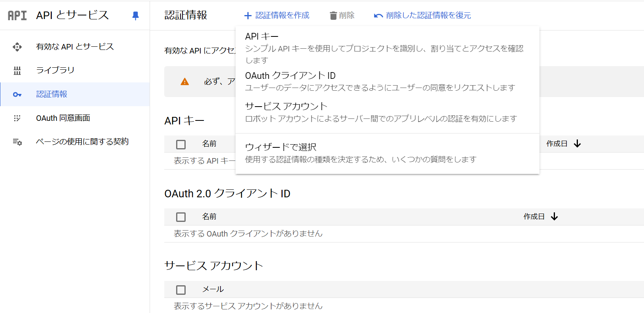Click the API logo icon in header
Screen dimensions: 644x313
(x=17, y=15)
